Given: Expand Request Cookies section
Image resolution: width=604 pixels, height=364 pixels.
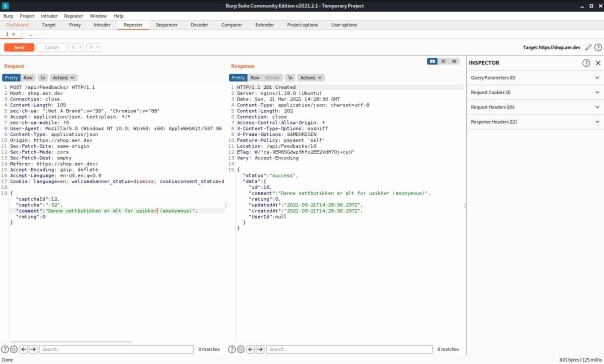Looking at the screenshot, I should tap(535, 92).
